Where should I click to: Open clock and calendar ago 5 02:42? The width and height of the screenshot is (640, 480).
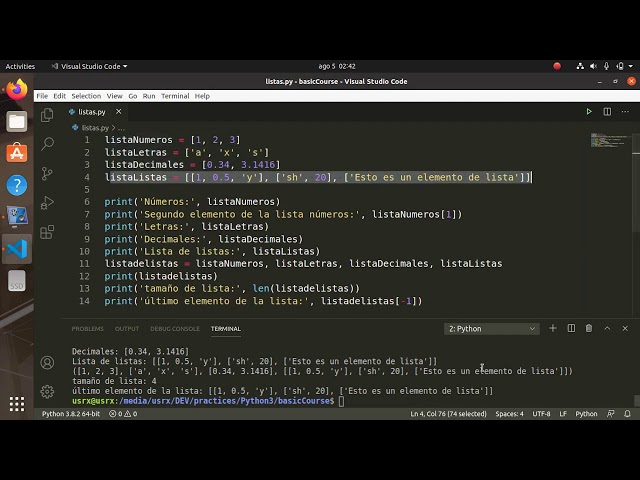337,66
